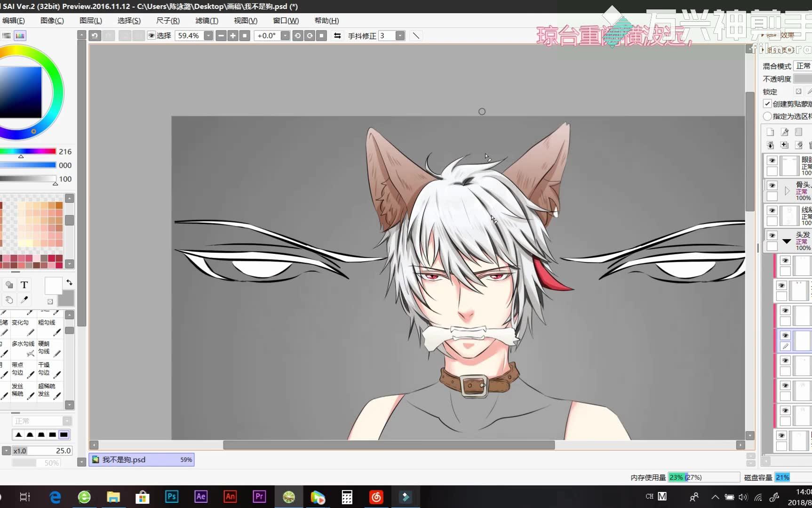Select the 干燥勾边 brush preset
This screenshot has height=508, width=812.
49,370
